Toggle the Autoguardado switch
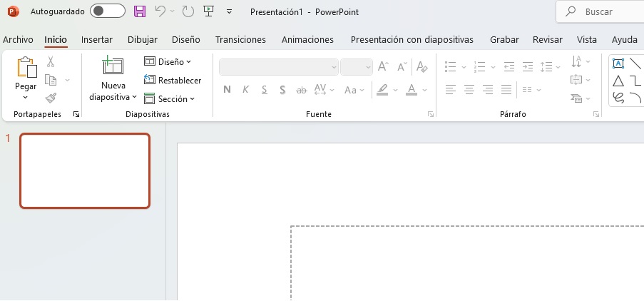Viewport: 644px width, 301px height. [x=108, y=11]
